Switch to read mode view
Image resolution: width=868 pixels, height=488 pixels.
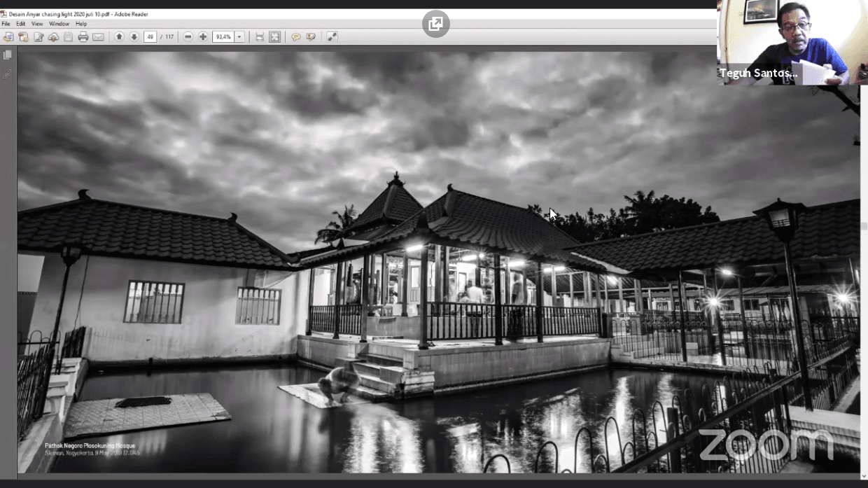click(332, 37)
